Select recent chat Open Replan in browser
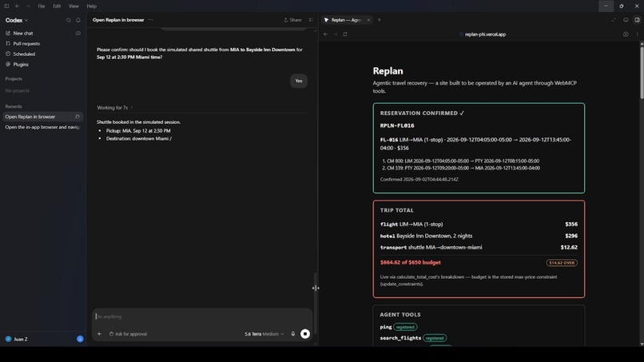The height and width of the screenshot is (362, 644). point(42,117)
